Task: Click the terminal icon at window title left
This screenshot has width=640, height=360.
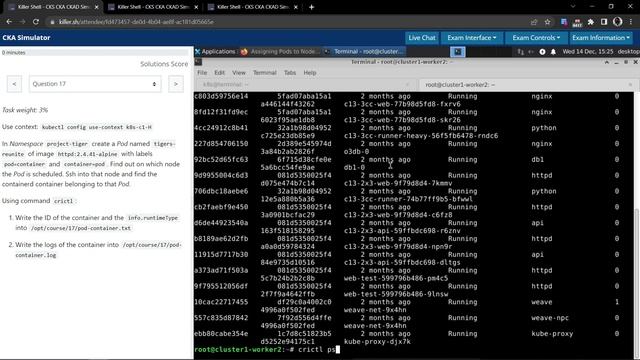Action: click(x=198, y=62)
